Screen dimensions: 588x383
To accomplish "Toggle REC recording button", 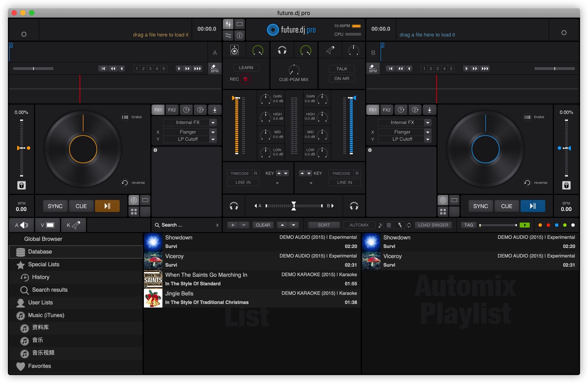I will point(246,79).
